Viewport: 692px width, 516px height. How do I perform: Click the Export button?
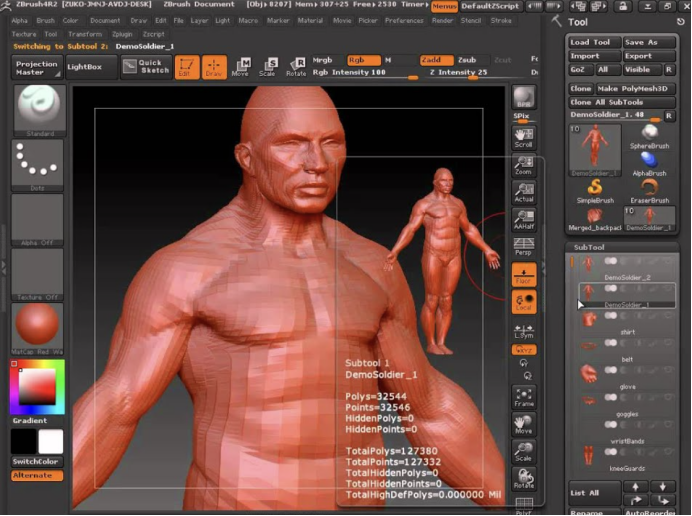(x=649, y=56)
